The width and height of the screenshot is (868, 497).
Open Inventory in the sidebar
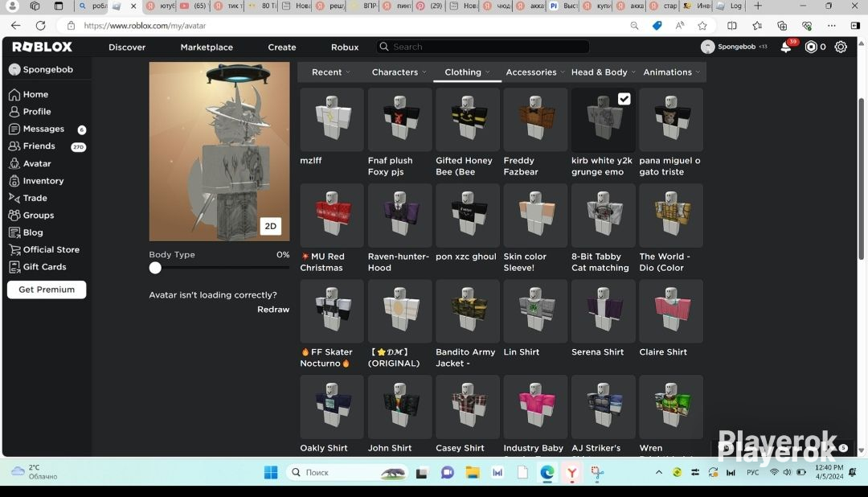[x=36, y=181]
